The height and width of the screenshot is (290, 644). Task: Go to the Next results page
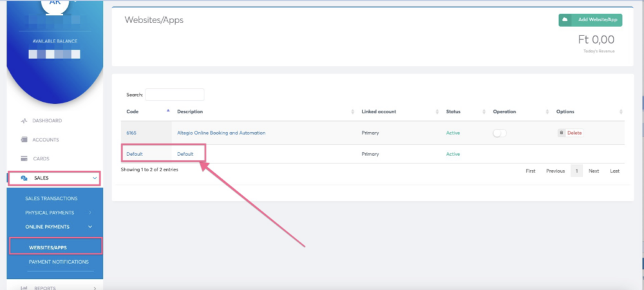593,171
